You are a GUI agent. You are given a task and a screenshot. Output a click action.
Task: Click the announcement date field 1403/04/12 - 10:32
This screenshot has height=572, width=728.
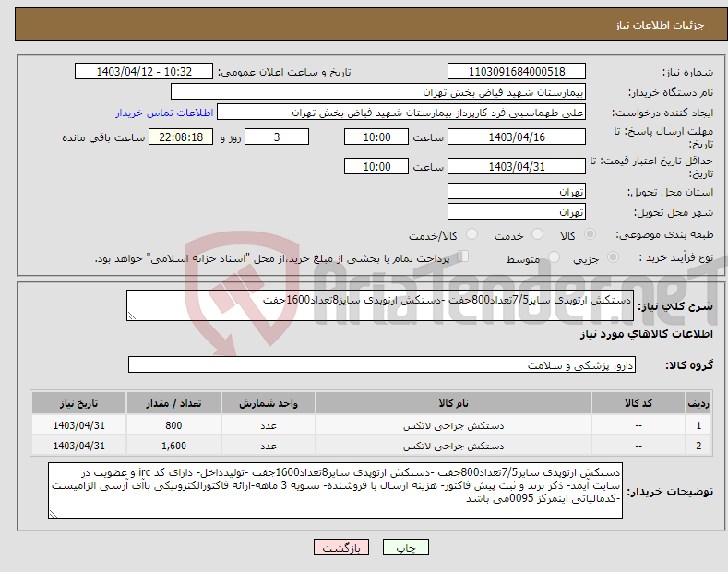coord(144,72)
